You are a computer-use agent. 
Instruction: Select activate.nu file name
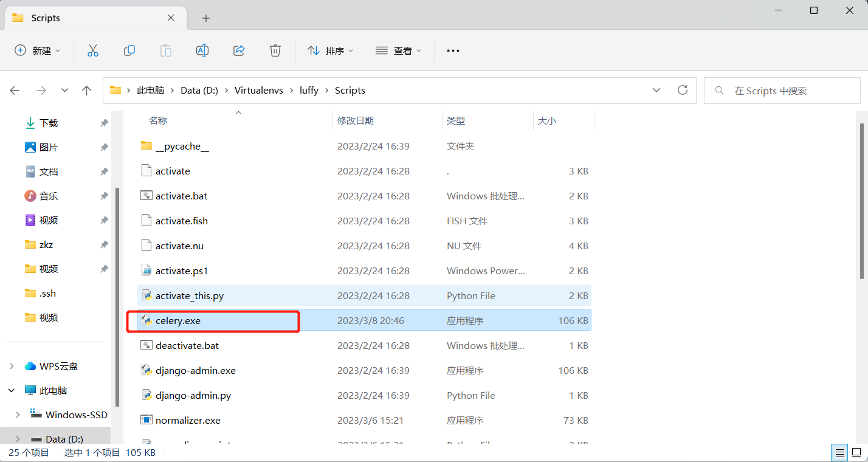[x=179, y=246]
